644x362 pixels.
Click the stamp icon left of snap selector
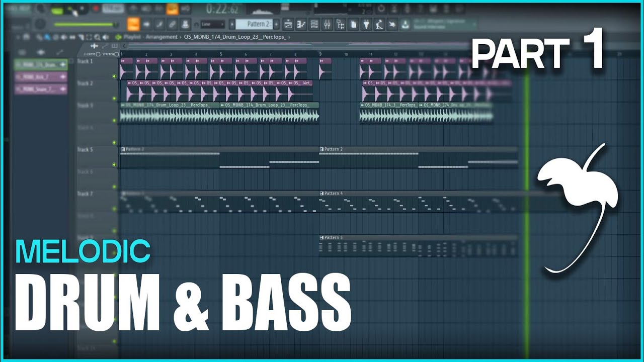[185, 24]
